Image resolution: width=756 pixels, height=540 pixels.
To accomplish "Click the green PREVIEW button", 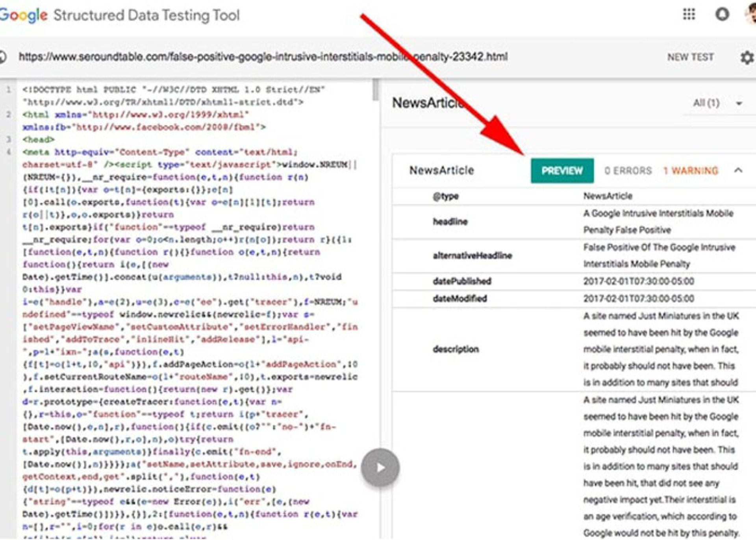I will (x=562, y=171).
